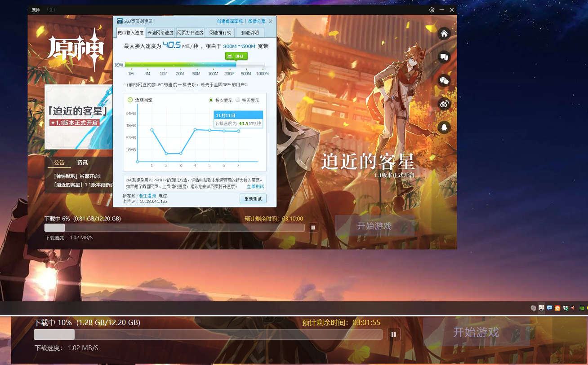Click the blue chat bubble tray icon

[549, 308]
